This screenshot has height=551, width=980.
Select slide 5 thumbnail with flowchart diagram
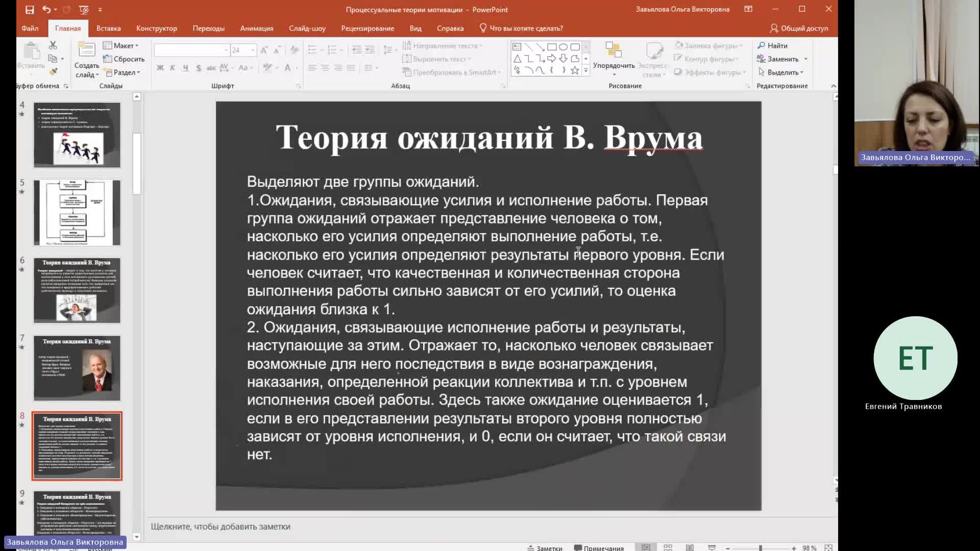click(77, 212)
